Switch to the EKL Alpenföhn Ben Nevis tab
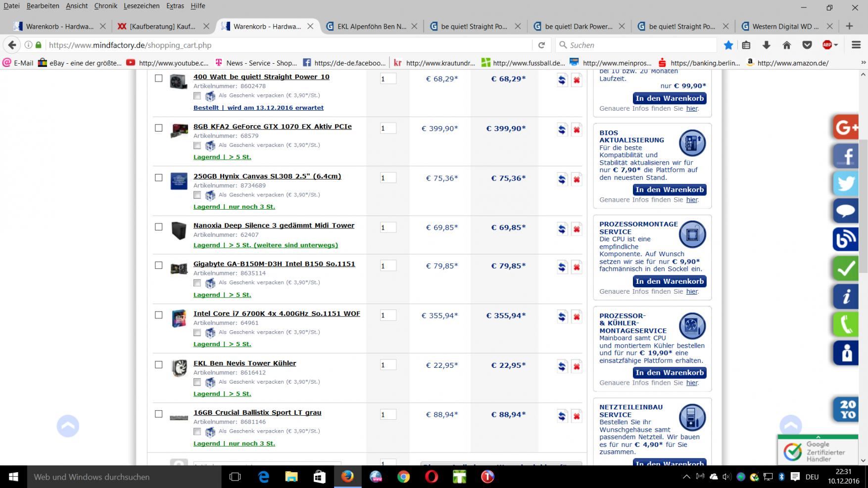868x488 pixels. click(x=371, y=26)
